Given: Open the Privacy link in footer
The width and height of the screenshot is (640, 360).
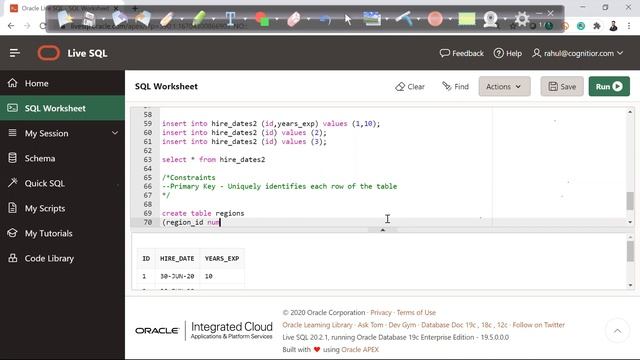Looking at the screenshot, I should point(381,313).
